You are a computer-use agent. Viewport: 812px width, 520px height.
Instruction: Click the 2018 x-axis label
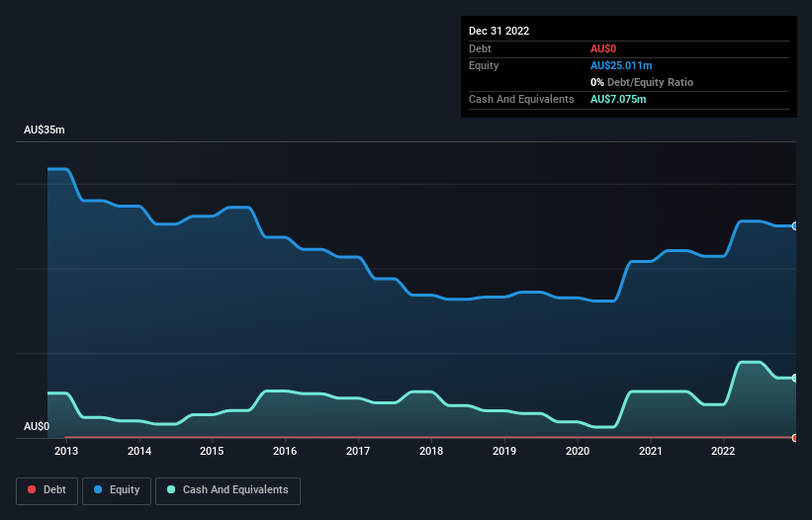(x=431, y=451)
